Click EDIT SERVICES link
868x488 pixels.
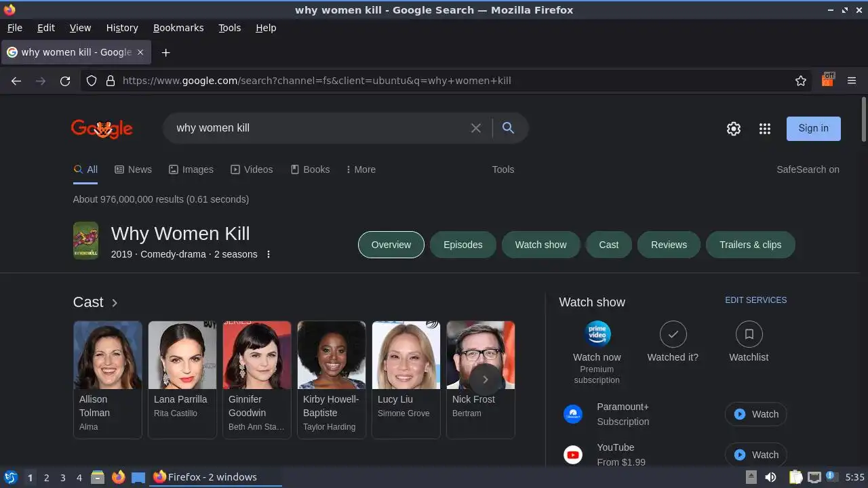[x=755, y=300]
